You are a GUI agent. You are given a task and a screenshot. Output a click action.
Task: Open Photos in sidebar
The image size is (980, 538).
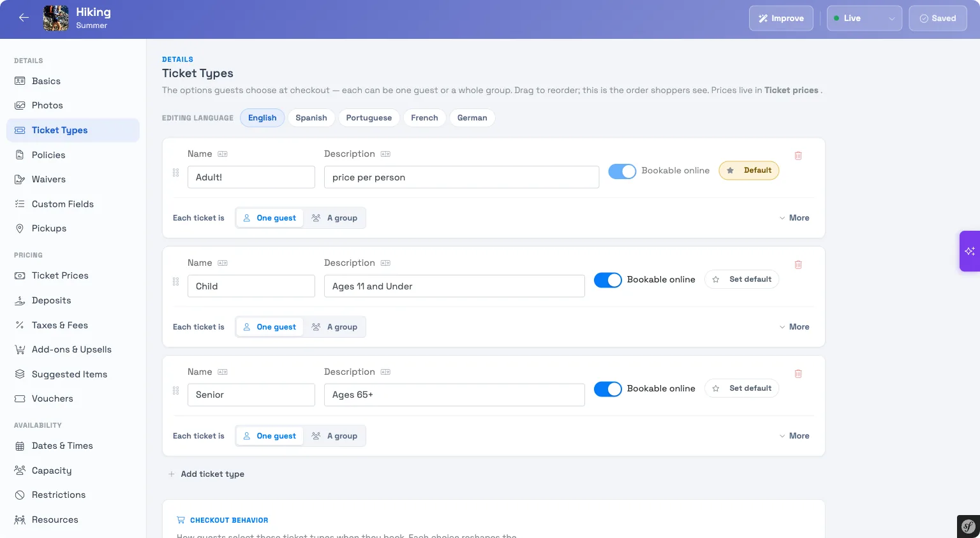click(x=73, y=105)
